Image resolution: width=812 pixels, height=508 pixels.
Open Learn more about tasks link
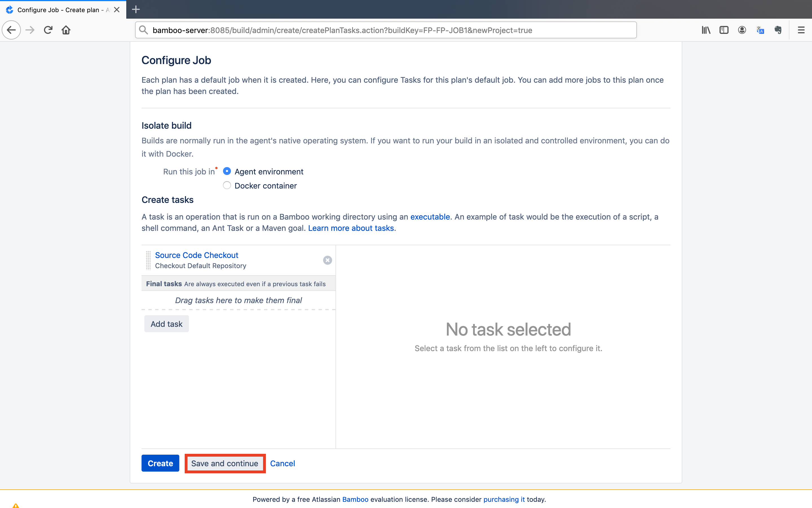(x=351, y=228)
